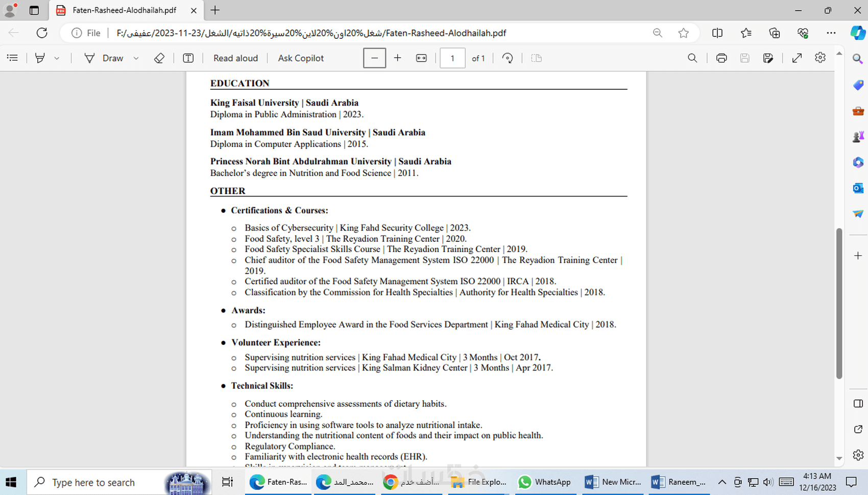Close the Faten-Rasheed-Alodhailah.pdf tab

(194, 10)
